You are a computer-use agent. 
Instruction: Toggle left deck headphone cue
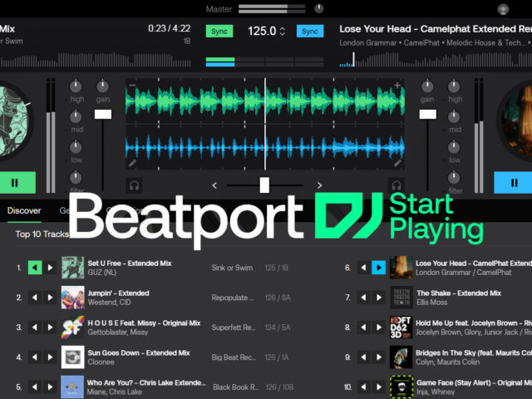(x=134, y=185)
